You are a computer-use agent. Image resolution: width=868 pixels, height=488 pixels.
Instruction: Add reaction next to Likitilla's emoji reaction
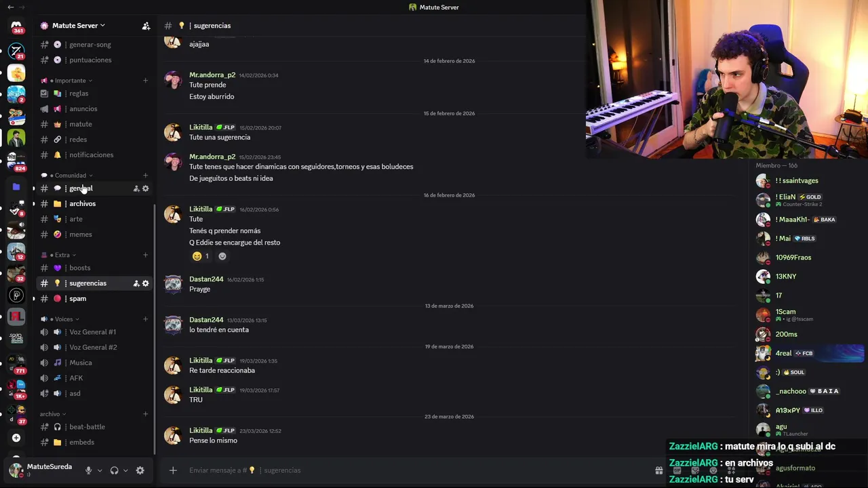pos(222,256)
